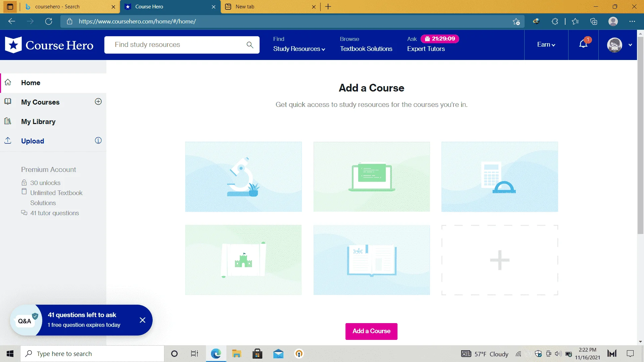Screen dimensions: 644x362
Task: Open Mail app from taskbar
Action: 278,354
